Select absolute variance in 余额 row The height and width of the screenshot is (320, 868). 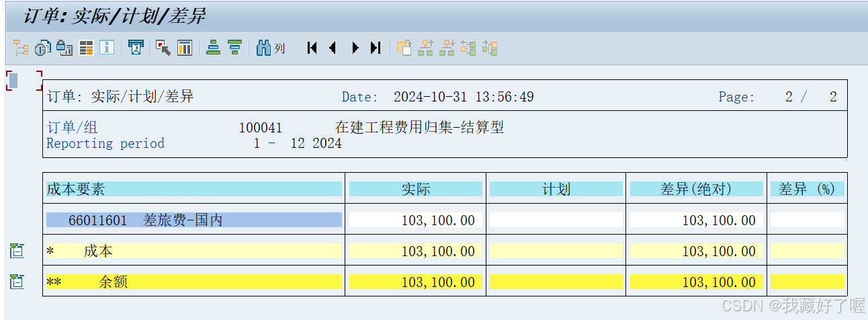pos(696,282)
